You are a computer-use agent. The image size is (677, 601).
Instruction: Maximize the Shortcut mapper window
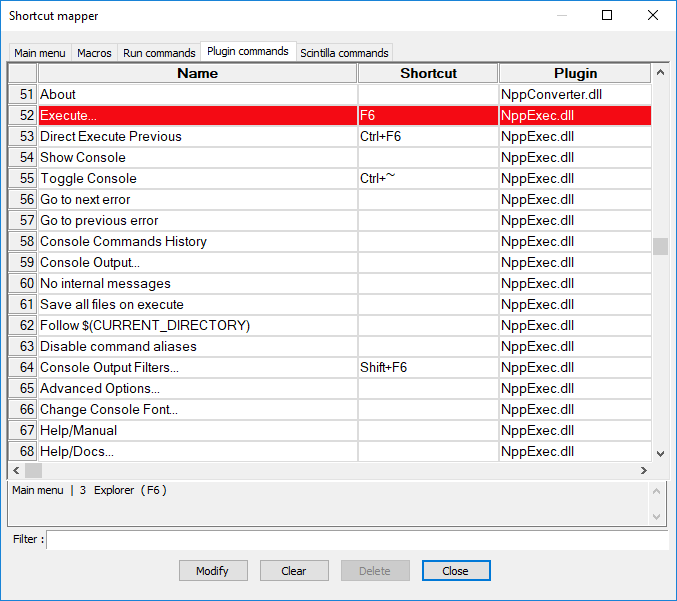(x=607, y=15)
